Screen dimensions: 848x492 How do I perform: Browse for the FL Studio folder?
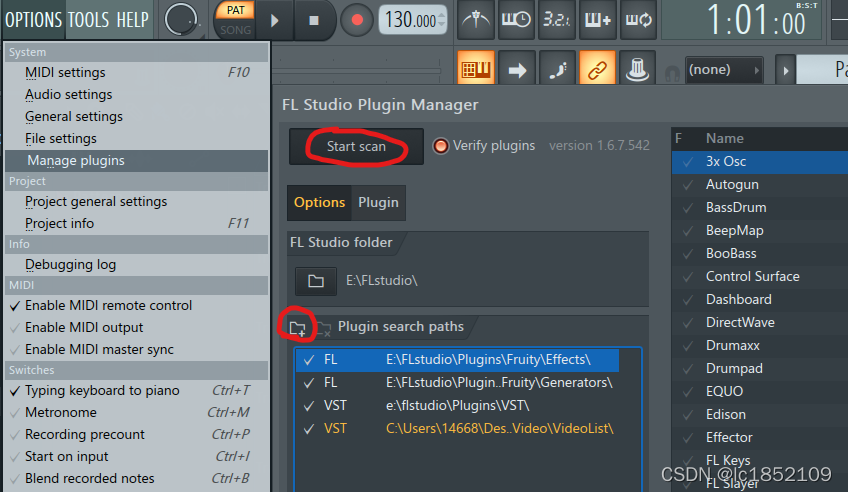click(316, 281)
